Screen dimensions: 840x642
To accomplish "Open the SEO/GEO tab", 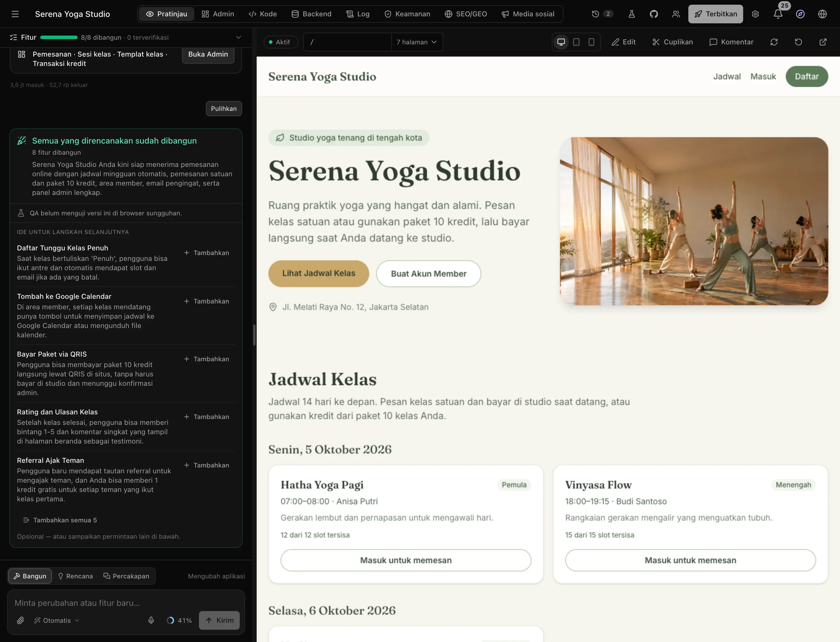I will [x=466, y=14].
